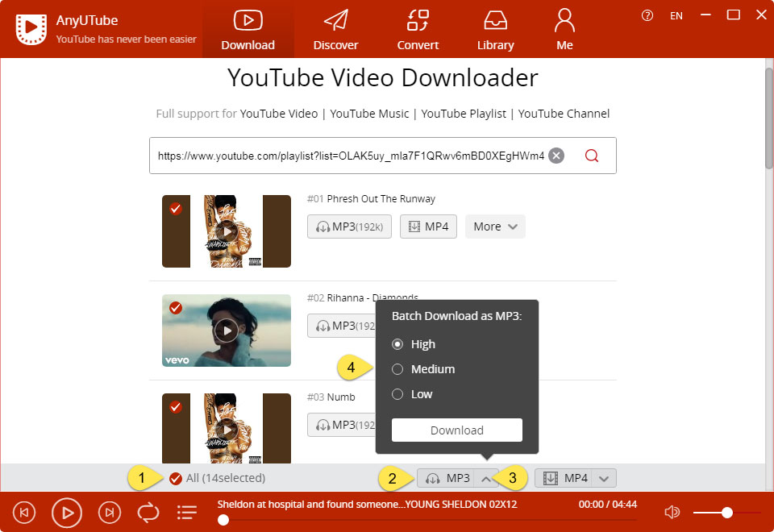The image size is (774, 532).
Task: Open the EN language selector
Action: [676, 16]
